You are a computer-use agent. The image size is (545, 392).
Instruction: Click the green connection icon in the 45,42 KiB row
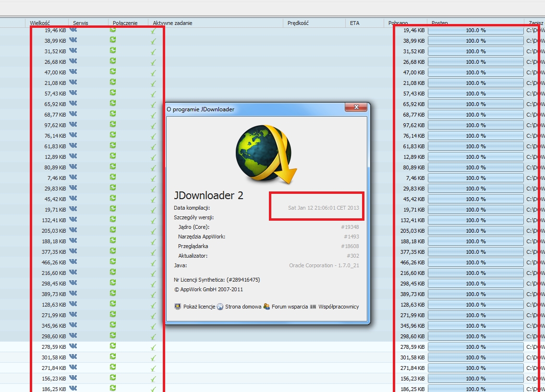coord(113,198)
